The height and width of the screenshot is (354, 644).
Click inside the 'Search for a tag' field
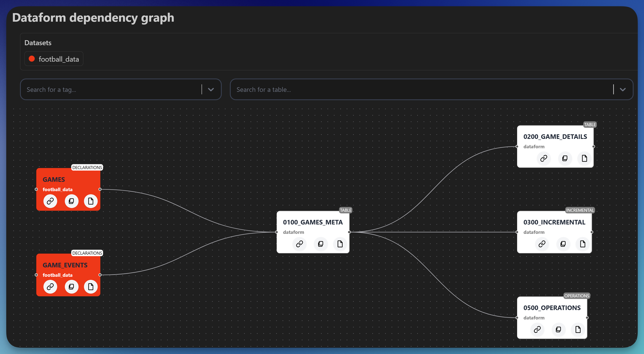[x=100, y=89]
